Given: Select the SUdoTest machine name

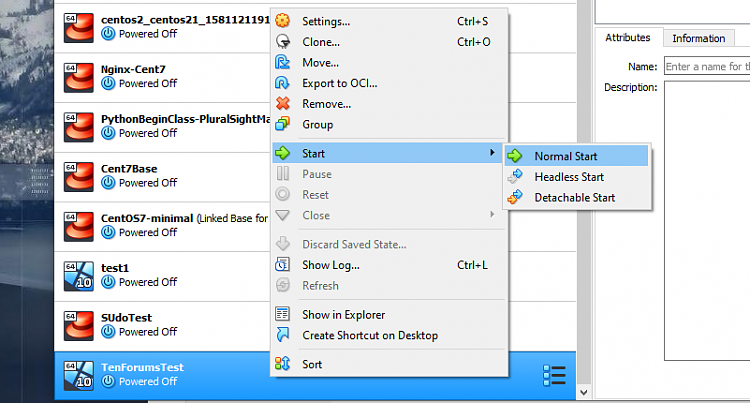Looking at the screenshot, I should [x=126, y=317].
